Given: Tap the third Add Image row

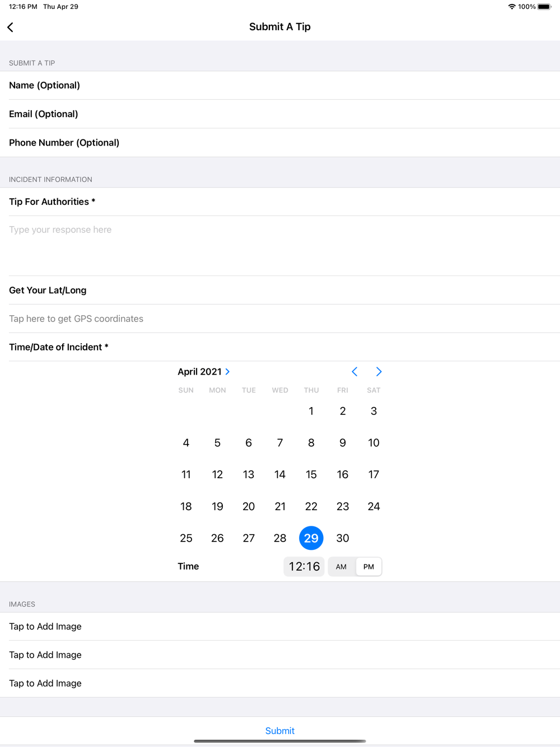Looking at the screenshot, I should click(x=280, y=683).
